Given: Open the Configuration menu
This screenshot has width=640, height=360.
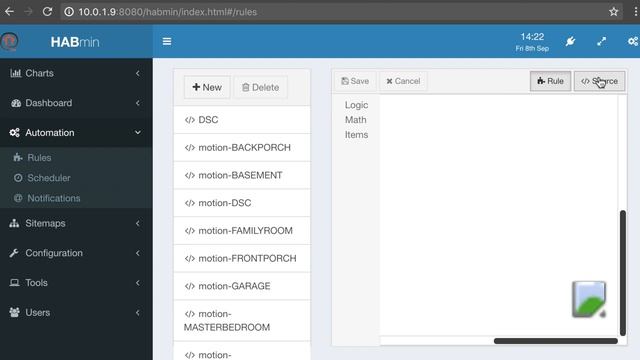Looking at the screenshot, I should [x=76, y=253].
